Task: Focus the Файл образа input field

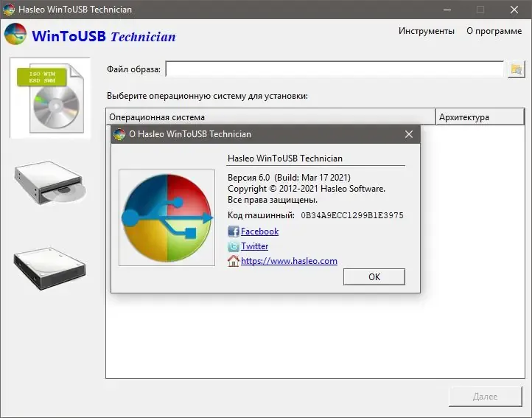Action: [x=335, y=69]
